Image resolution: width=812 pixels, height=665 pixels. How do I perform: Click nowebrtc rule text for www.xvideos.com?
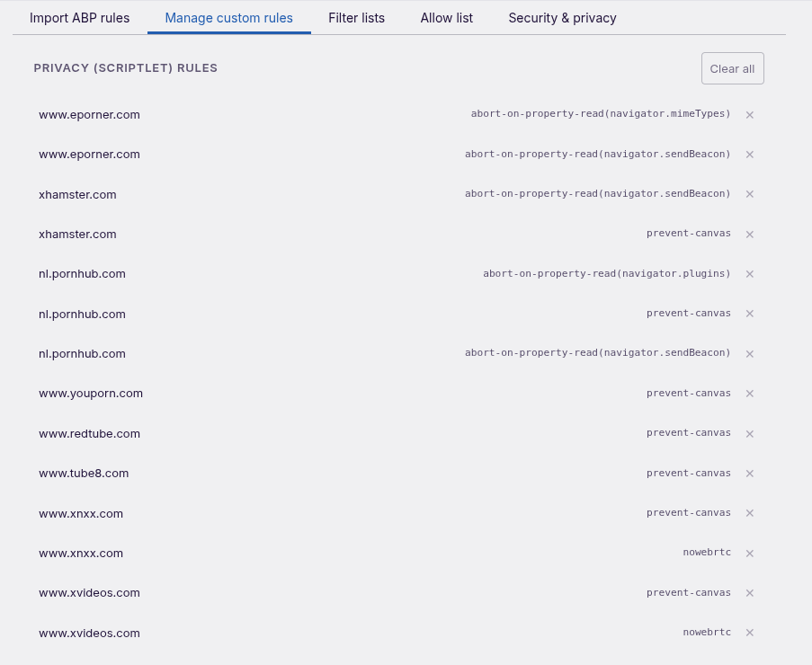coord(707,633)
